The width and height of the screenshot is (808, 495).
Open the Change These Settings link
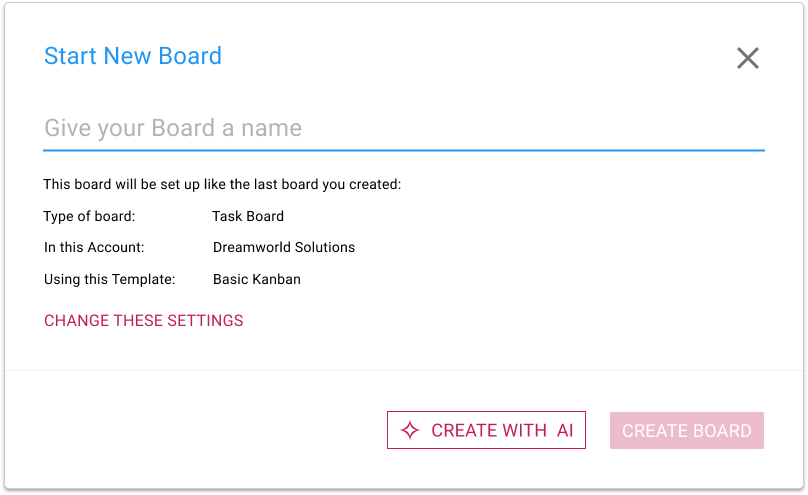[x=144, y=321]
